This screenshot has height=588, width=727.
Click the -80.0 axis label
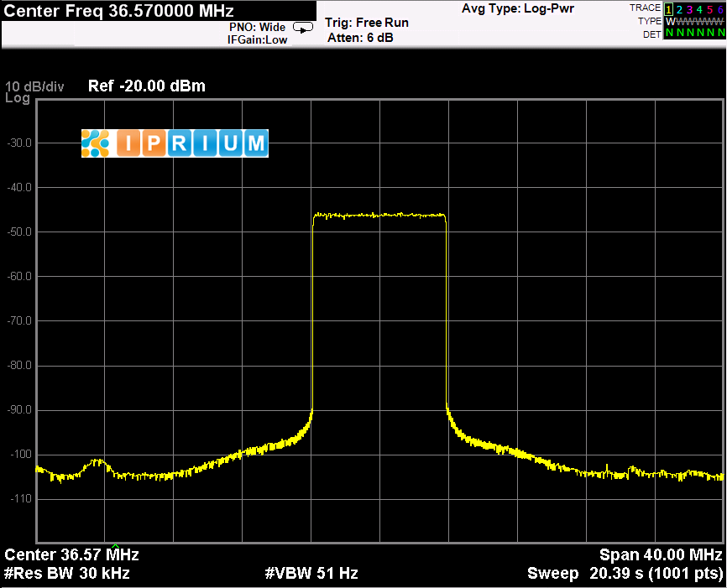(x=19, y=365)
